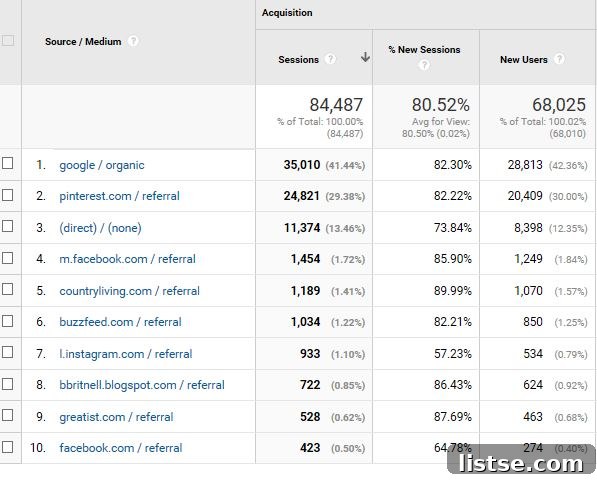Check the facebook.com / referral row checkbox

(x=8, y=447)
